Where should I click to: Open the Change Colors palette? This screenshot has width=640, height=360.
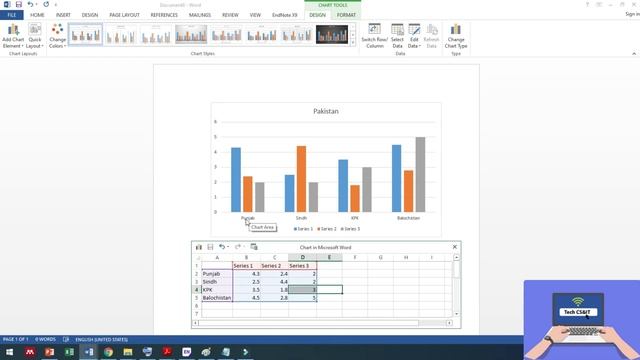[57, 36]
